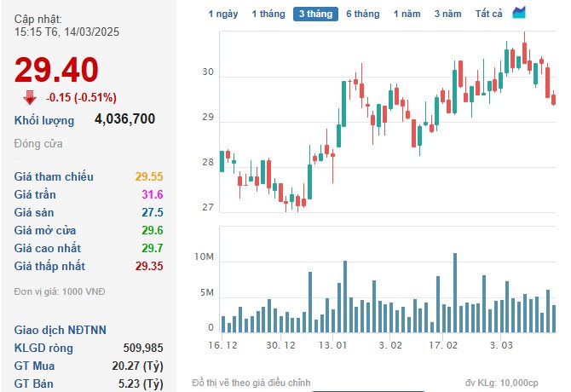Screen dimensions: 571x392
Task: Click the 16.12 date axis label
Action: coord(223,345)
